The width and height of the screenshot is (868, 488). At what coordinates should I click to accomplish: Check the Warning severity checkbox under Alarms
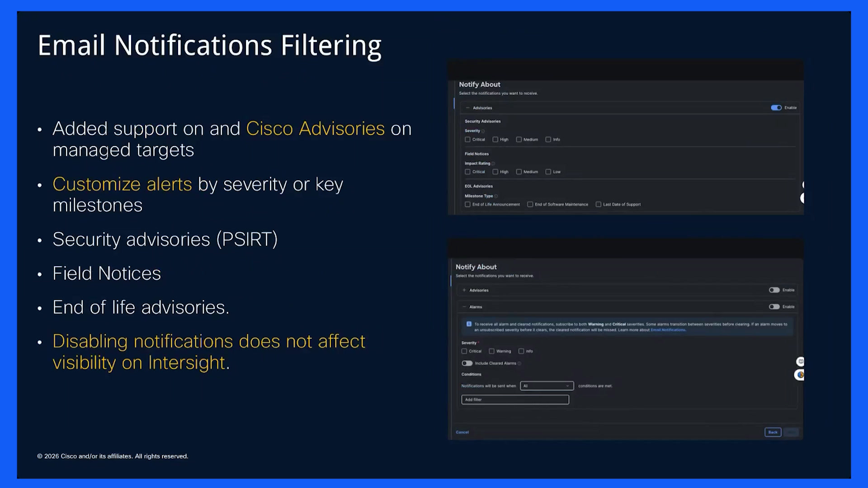pos(492,351)
